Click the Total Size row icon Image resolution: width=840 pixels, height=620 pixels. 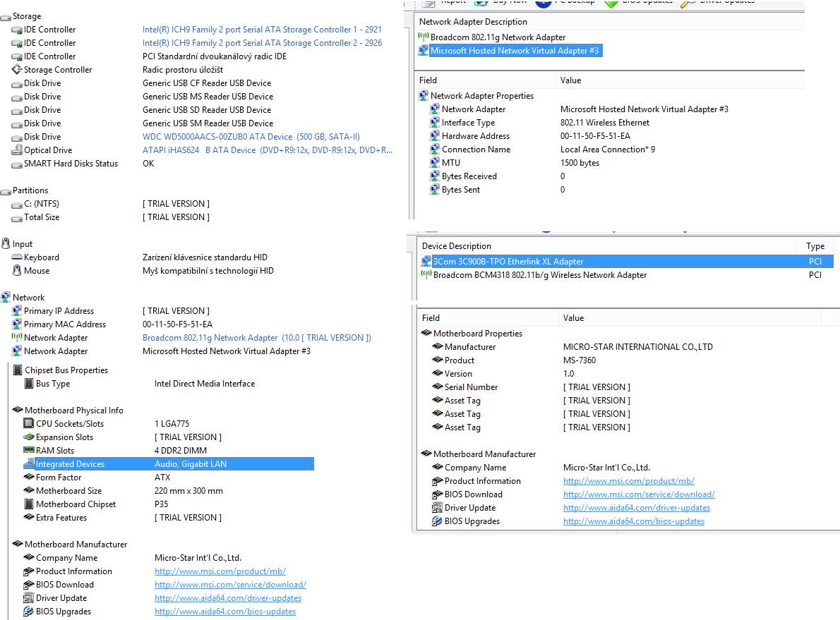17,217
